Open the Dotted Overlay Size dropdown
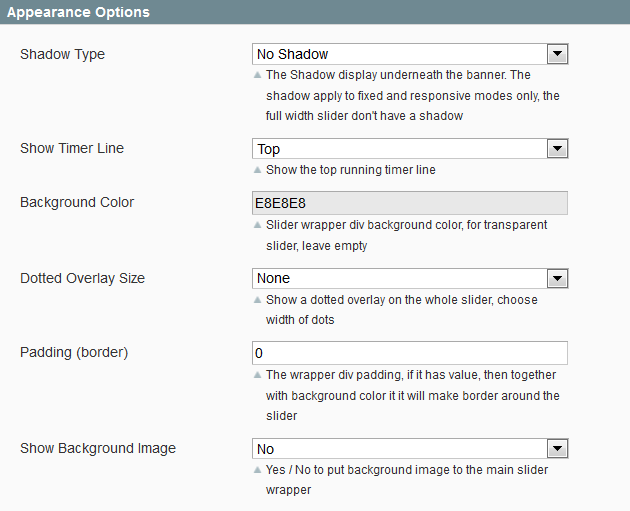Image resolution: width=630 pixels, height=511 pixels. (409, 278)
